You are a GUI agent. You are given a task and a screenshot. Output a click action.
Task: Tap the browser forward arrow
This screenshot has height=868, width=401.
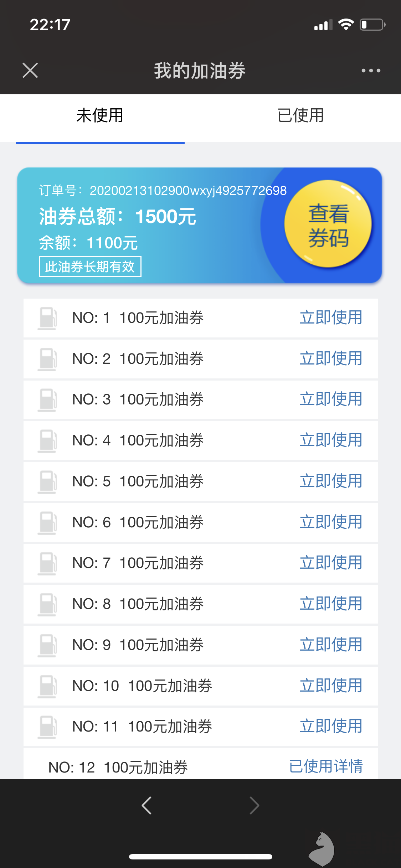point(255,805)
